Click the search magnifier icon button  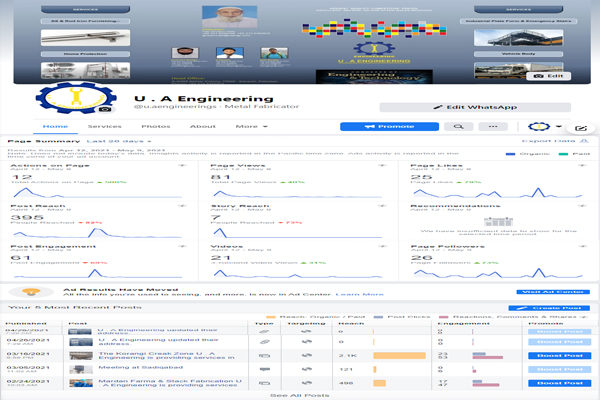pyautogui.click(x=459, y=127)
